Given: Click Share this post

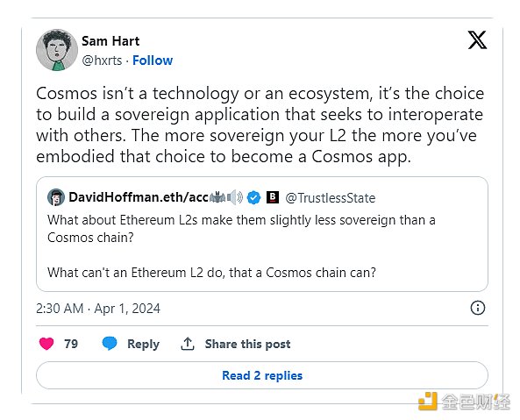Looking at the screenshot, I should [x=247, y=344].
